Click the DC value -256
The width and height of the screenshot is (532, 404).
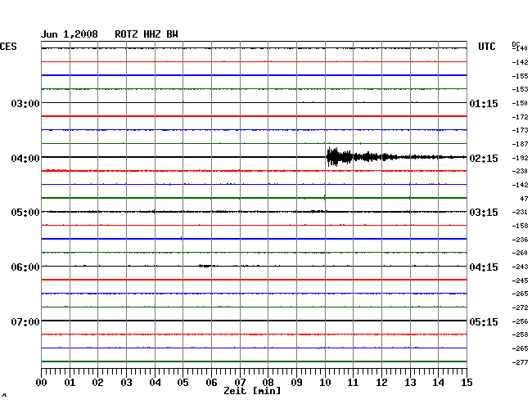(520, 321)
